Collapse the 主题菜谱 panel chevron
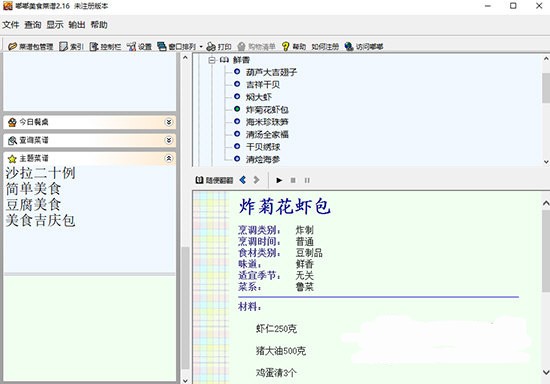Image resolution: width=550 pixels, height=384 pixels. tap(169, 159)
